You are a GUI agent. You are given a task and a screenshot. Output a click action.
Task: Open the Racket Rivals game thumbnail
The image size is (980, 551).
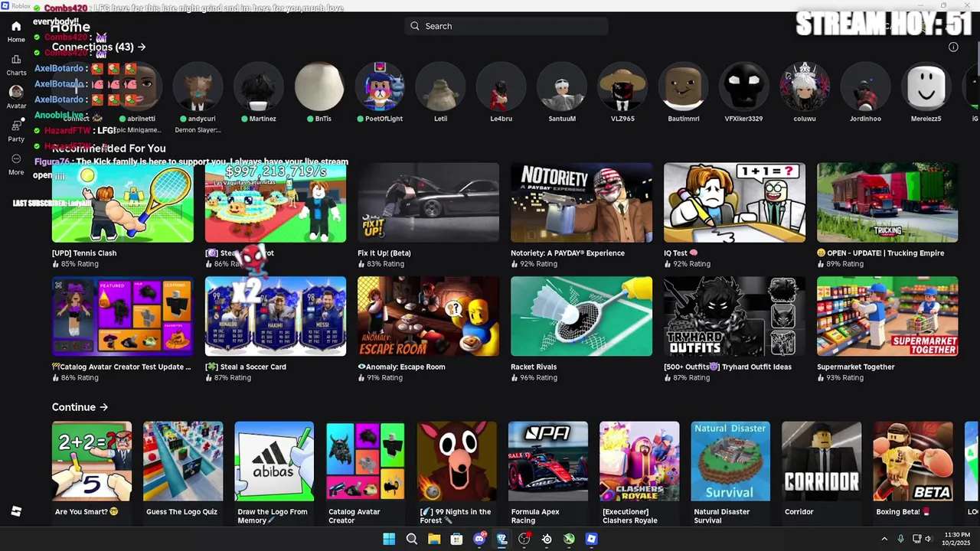[x=581, y=316]
